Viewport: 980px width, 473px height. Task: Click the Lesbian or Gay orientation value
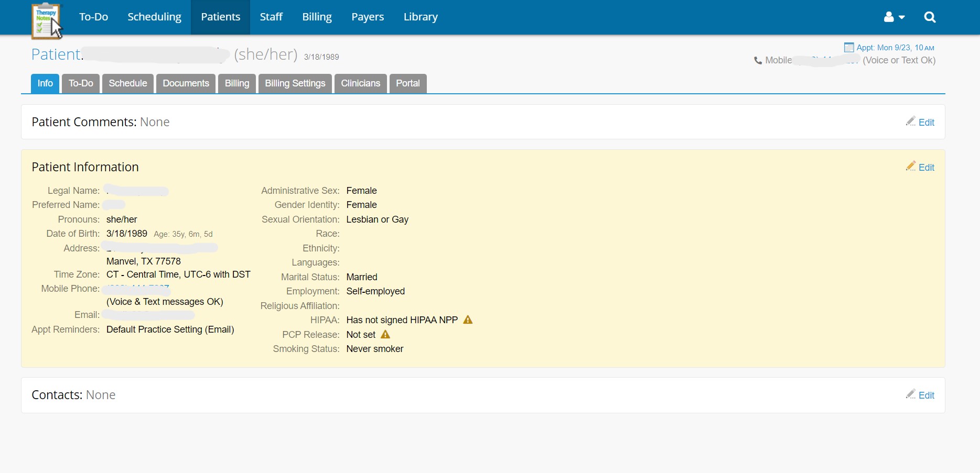pyautogui.click(x=378, y=219)
